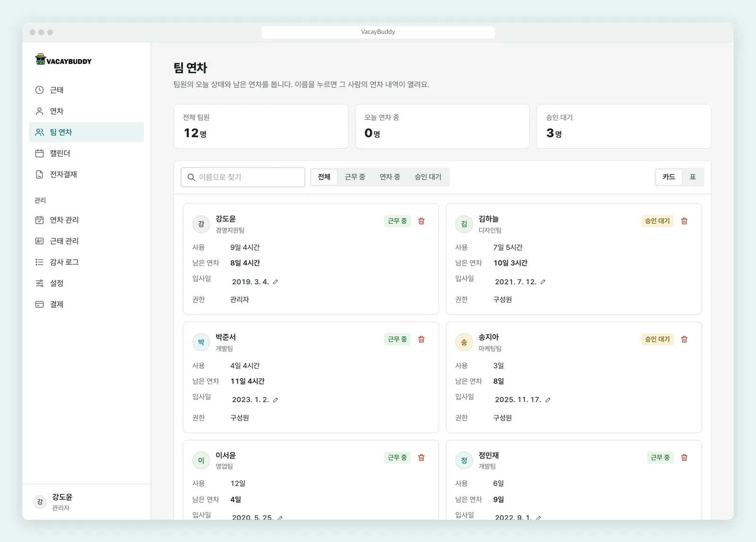Image resolution: width=756 pixels, height=542 pixels.
Task: Edit 송지아's hire date with the pencil icon
Action: 548,400
